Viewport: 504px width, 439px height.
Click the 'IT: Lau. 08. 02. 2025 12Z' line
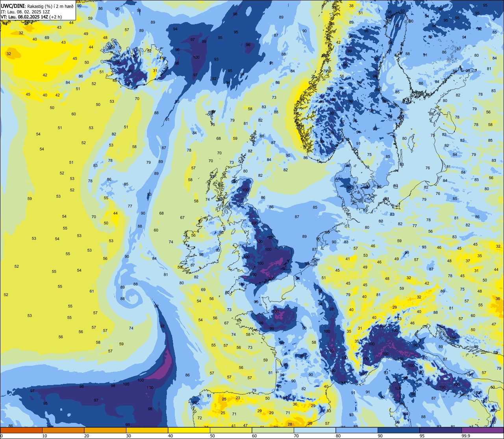(25, 12)
